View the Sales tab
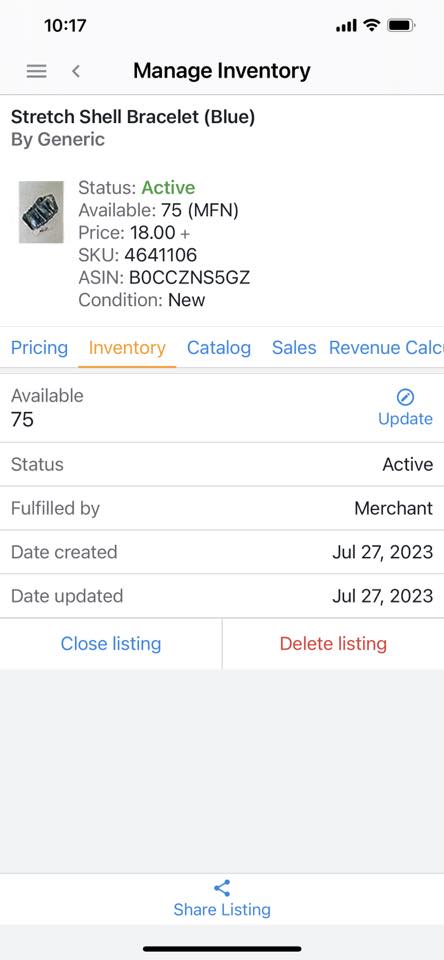 tap(294, 348)
